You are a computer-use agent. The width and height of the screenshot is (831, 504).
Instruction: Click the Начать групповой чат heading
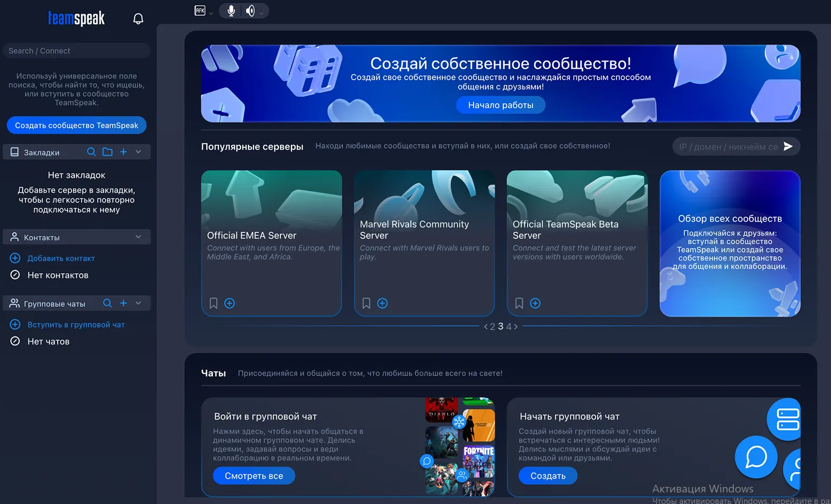[569, 417]
